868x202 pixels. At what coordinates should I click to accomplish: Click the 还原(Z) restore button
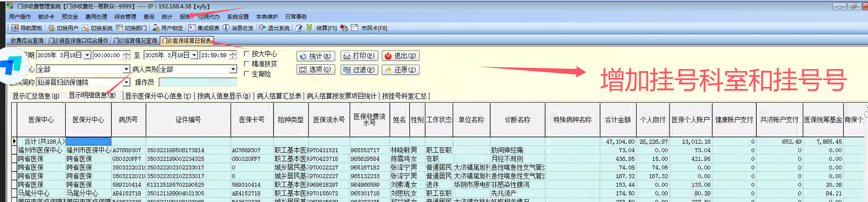[x=401, y=70]
